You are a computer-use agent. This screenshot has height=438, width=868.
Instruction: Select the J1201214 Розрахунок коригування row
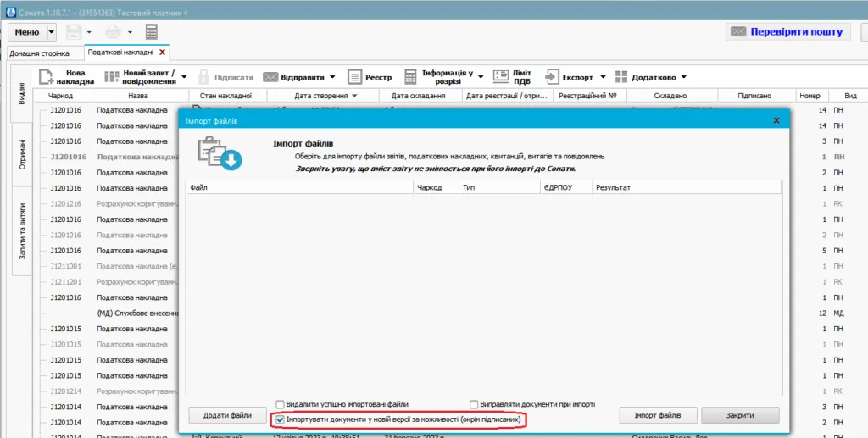108,391
